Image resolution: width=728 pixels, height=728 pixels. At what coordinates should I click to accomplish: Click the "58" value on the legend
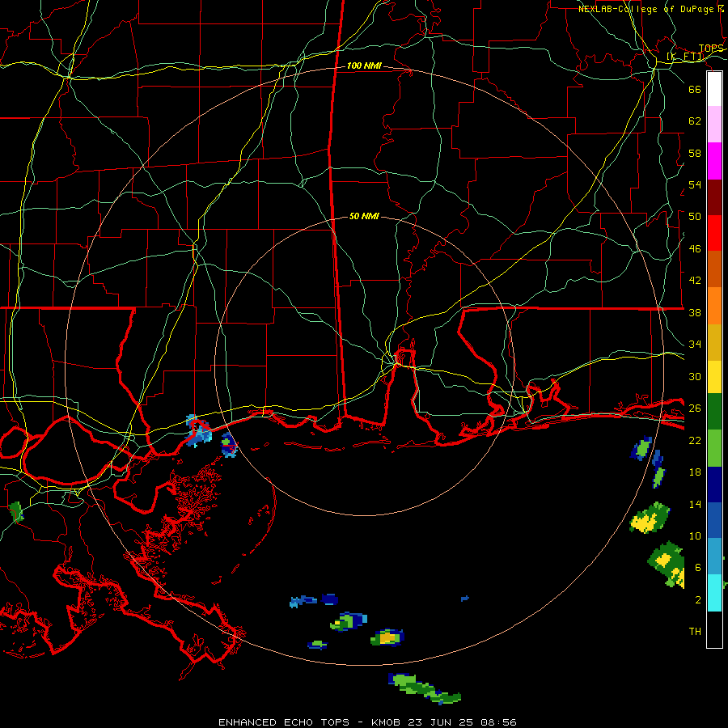click(x=695, y=153)
